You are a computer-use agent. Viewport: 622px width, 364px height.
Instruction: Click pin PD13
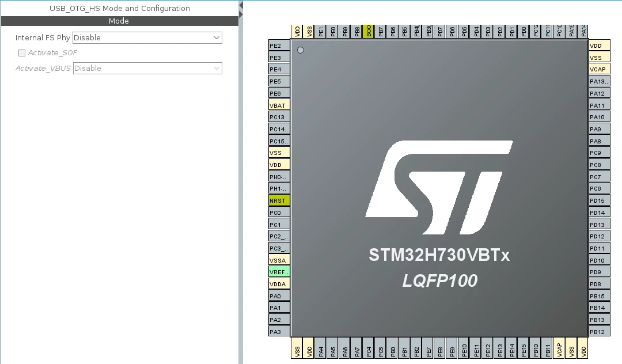point(600,225)
